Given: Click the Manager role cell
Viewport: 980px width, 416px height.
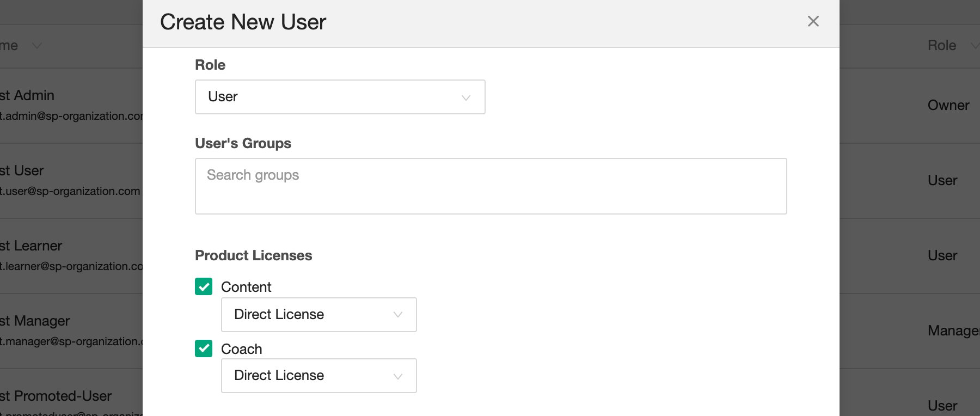Looking at the screenshot, I should [953, 331].
